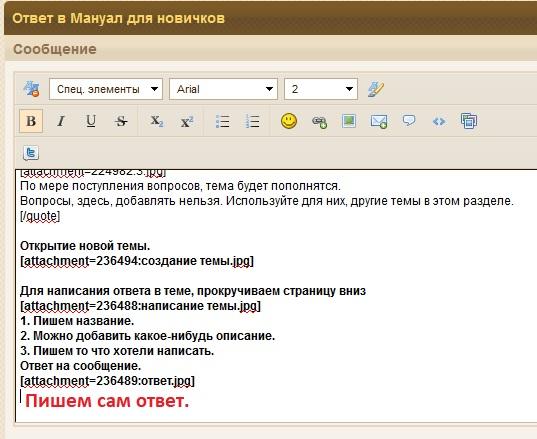This screenshot has width=537, height=439.
Task: Open the Arial font dropdown
Action: [x=223, y=89]
